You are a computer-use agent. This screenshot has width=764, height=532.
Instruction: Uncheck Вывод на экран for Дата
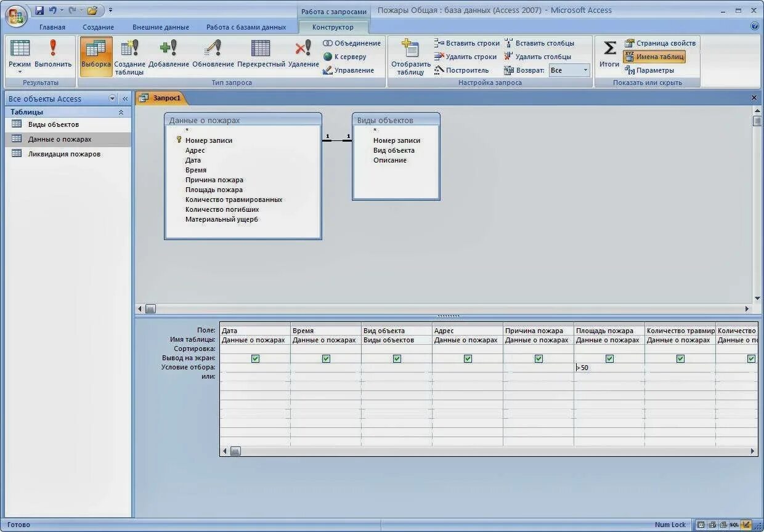tap(255, 358)
